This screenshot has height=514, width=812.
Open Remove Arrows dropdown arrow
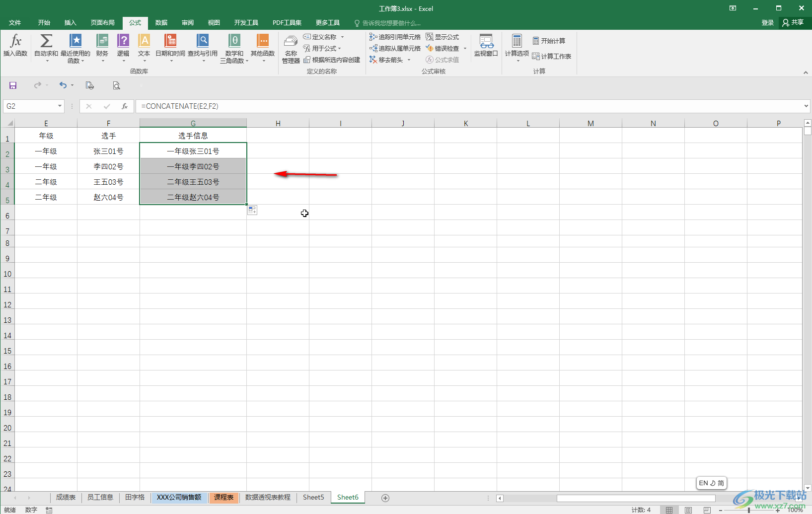click(409, 60)
